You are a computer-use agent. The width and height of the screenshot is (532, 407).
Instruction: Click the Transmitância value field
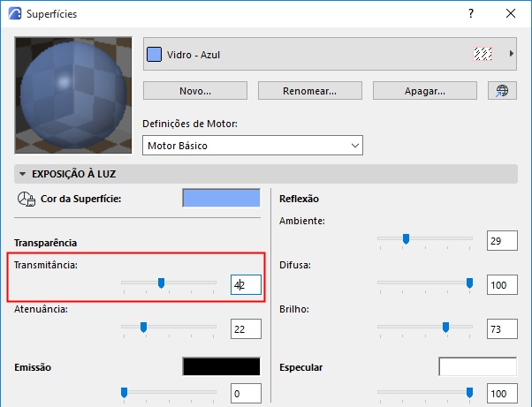point(246,284)
